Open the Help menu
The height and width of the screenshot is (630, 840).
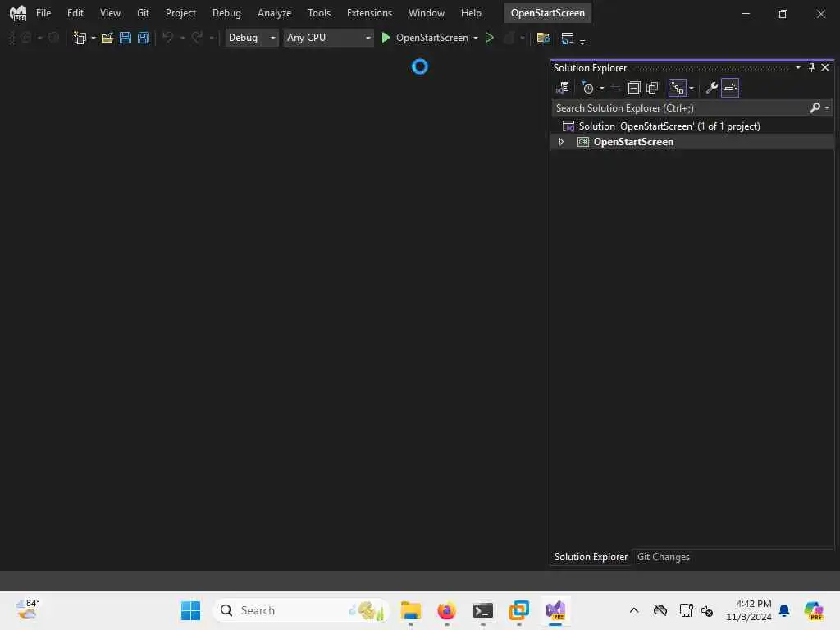471,13
